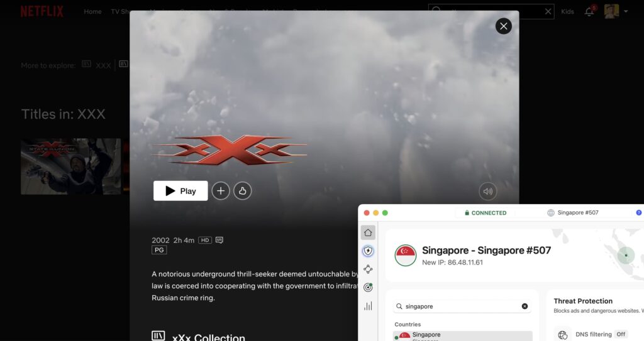Open statistics bar chart sidebar icon

coord(368,306)
